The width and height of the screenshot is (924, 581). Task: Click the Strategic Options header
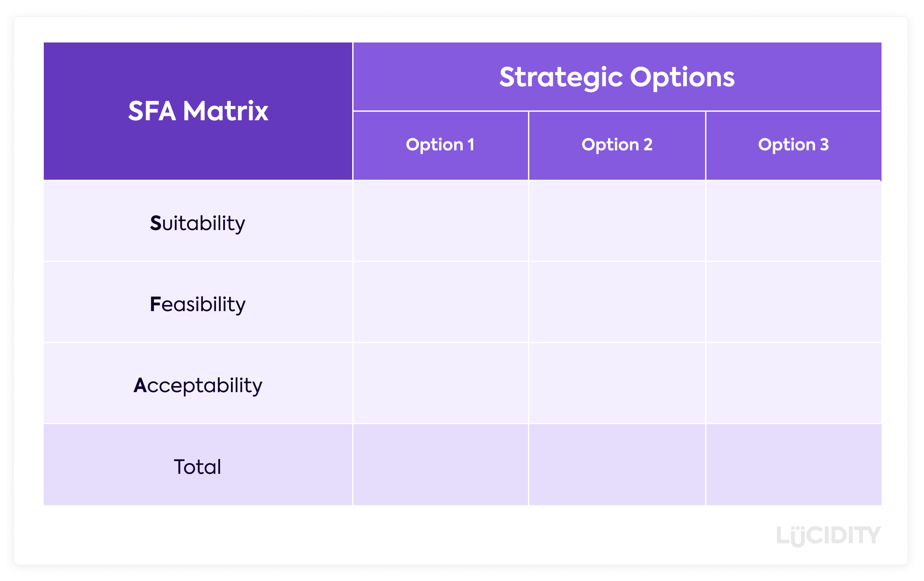pyautogui.click(x=617, y=77)
